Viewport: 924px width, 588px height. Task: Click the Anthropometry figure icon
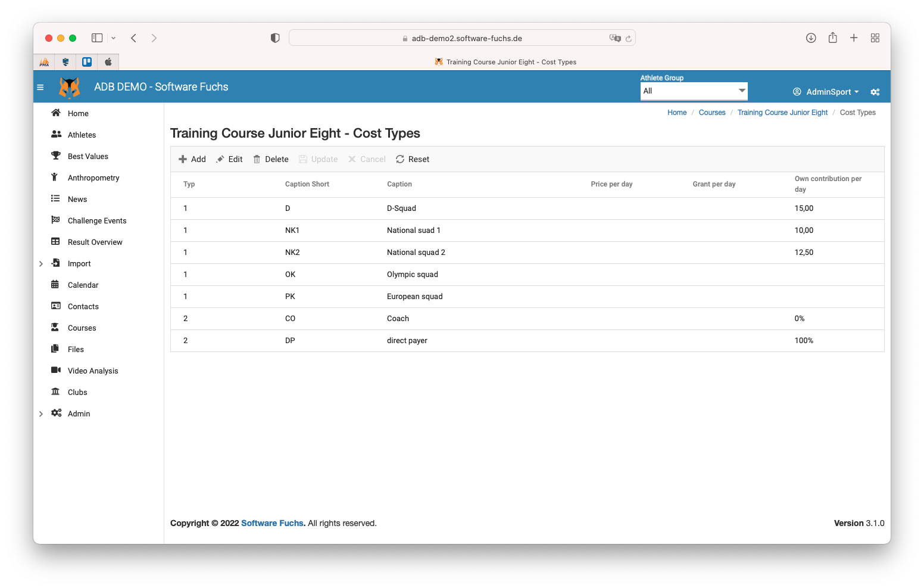tap(54, 177)
